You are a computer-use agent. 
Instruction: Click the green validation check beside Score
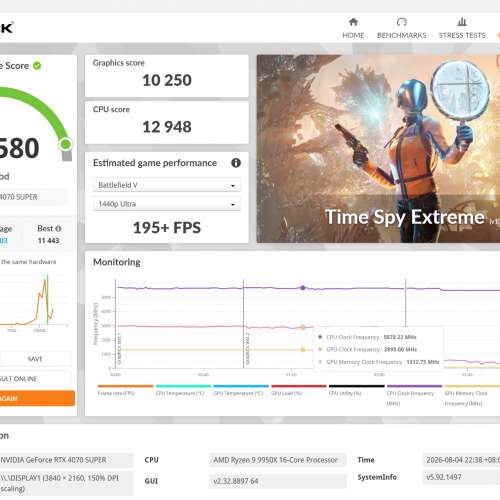(x=37, y=66)
